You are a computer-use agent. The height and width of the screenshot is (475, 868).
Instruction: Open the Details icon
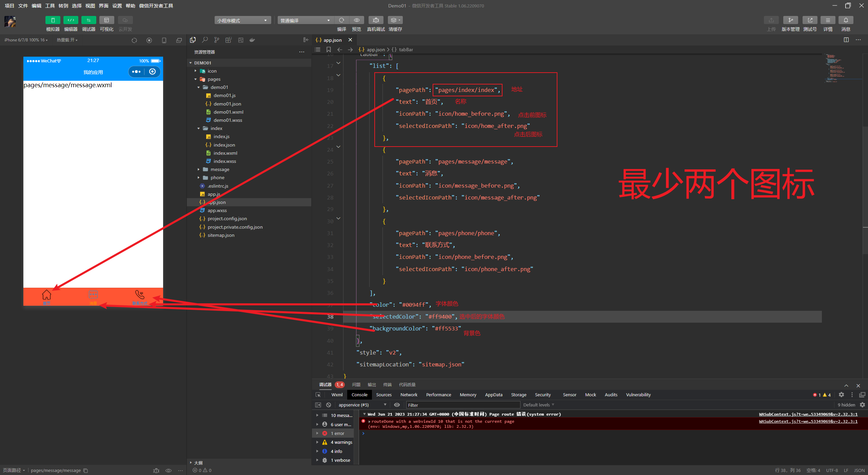[x=828, y=20]
